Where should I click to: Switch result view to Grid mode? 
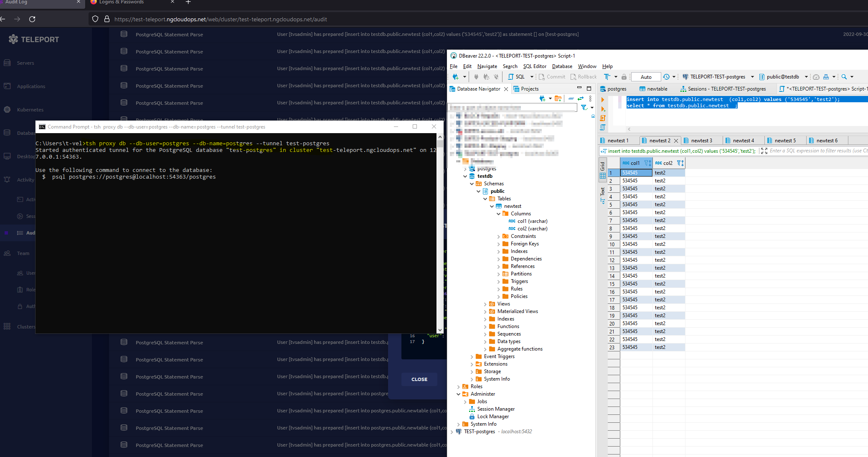coord(602,170)
